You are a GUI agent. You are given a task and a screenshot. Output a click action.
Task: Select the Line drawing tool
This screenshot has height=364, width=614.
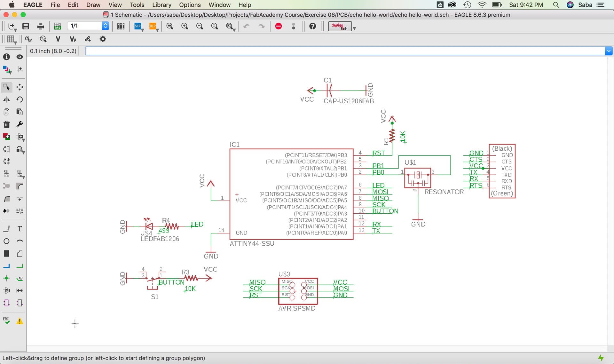6,229
